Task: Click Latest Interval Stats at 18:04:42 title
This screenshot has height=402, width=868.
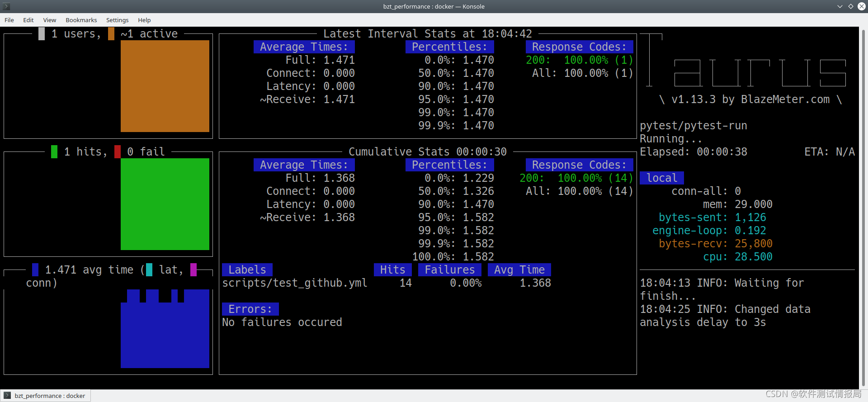Action: click(428, 34)
